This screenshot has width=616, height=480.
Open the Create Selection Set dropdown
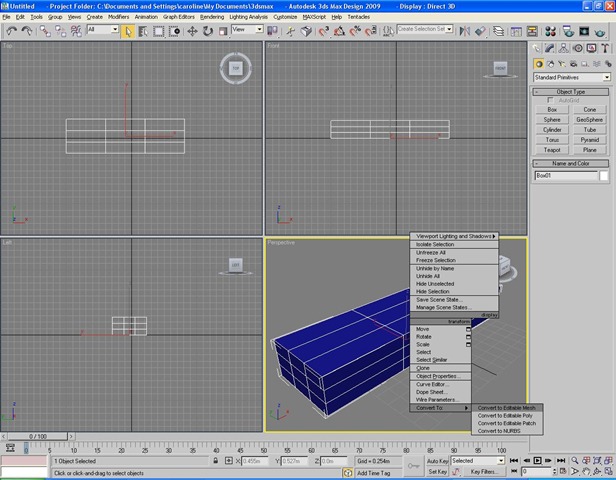point(449,29)
